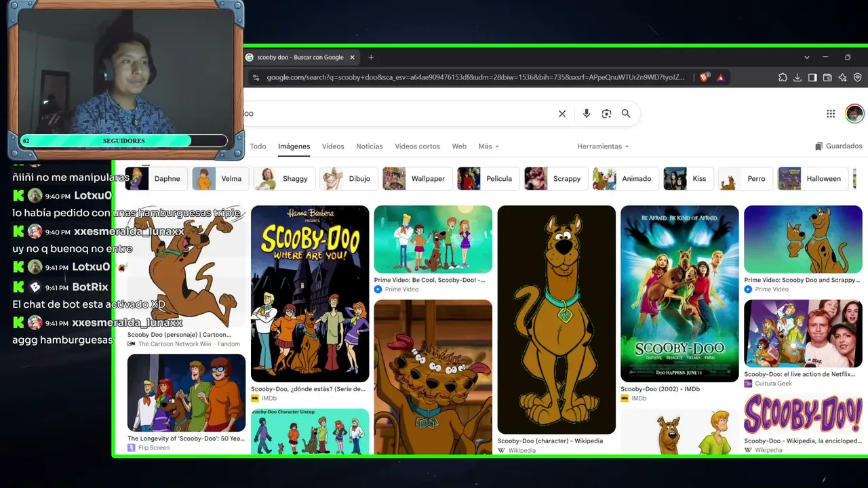Screen dimensions: 868x488
Task: Open Scooby-Doo Where Are You poster image
Action: coord(310,294)
